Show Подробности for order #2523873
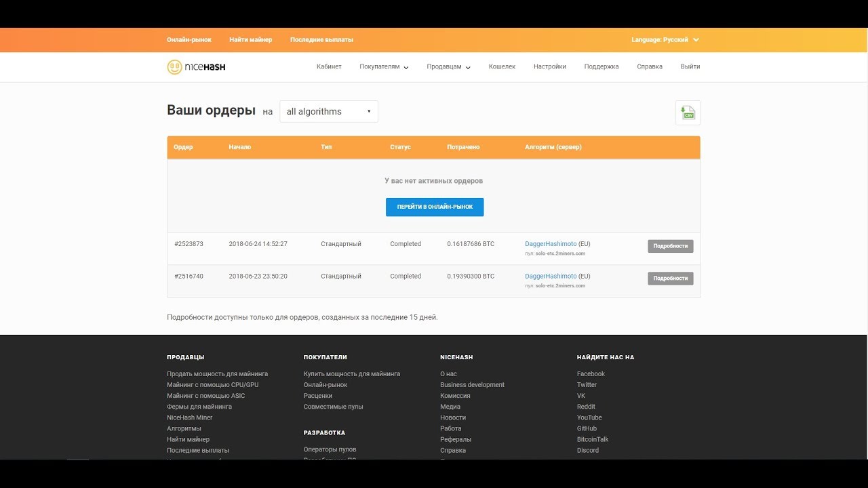868x488 pixels. [x=670, y=246]
